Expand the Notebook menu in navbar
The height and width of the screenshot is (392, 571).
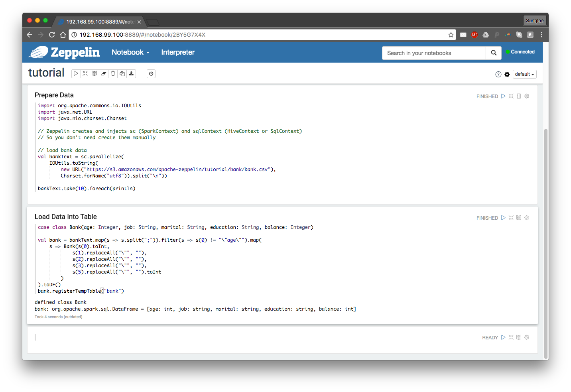click(130, 52)
